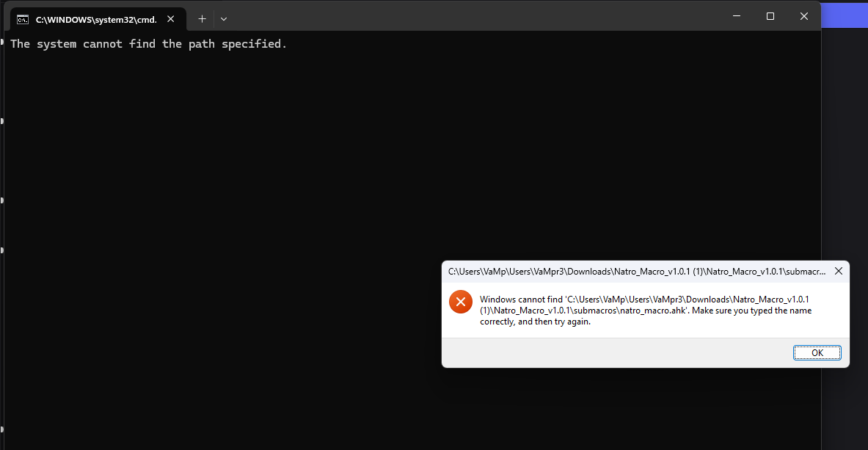Click the cmd.exe icon on the terminal tab
The width and height of the screenshot is (868, 450).
coord(23,19)
